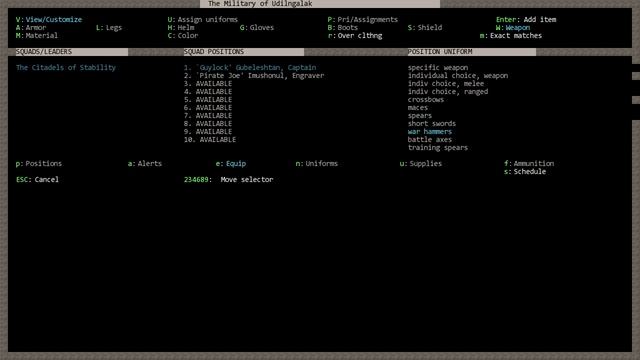Choose the Helm option
The width and height of the screenshot is (640, 360).
[181, 28]
